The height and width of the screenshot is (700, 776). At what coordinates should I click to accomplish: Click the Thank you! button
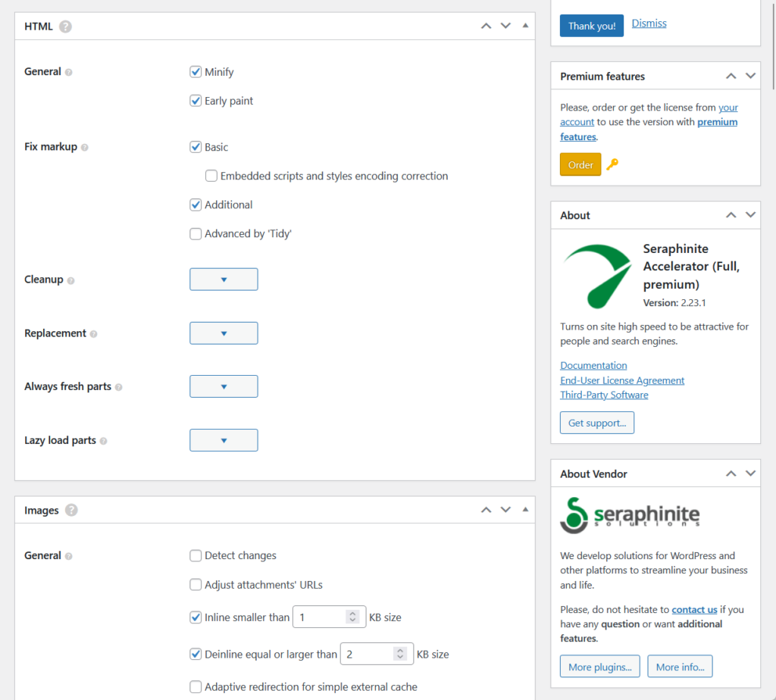(591, 26)
